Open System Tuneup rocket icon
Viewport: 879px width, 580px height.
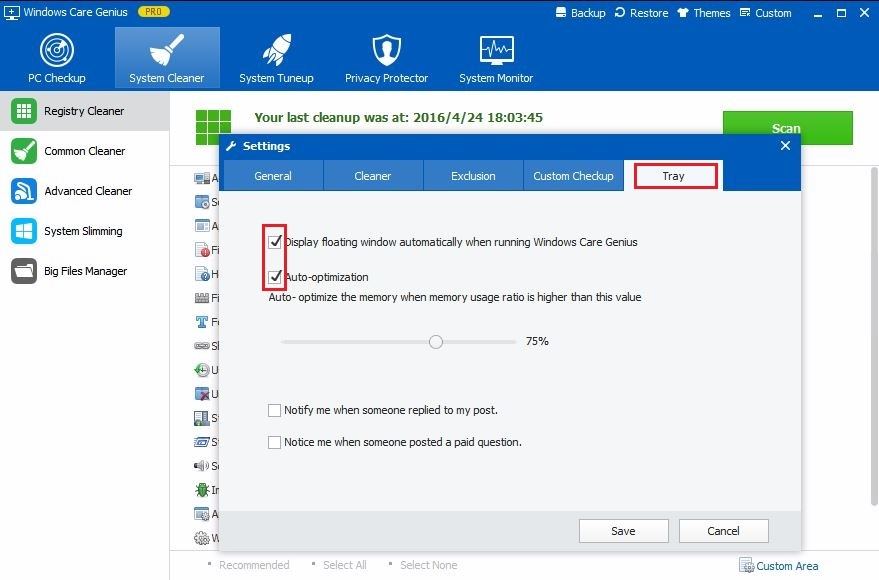[x=276, y=49]
